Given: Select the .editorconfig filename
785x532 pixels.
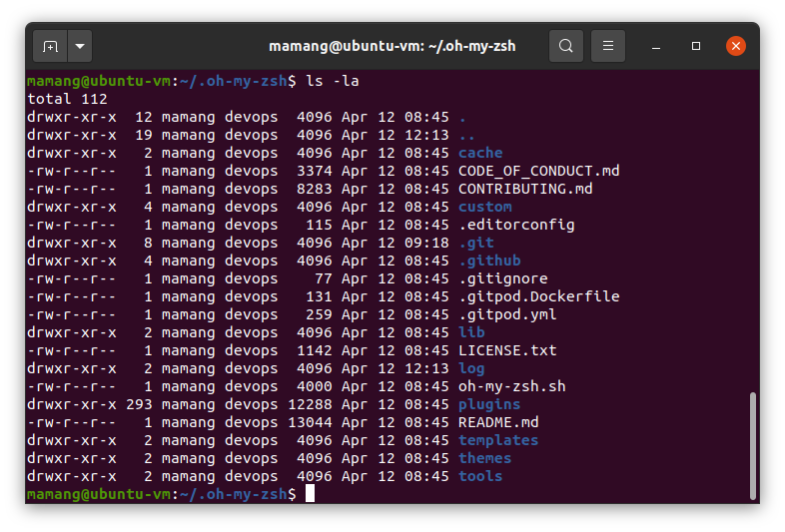Looking at the screenshot, I should click(516, 225).
